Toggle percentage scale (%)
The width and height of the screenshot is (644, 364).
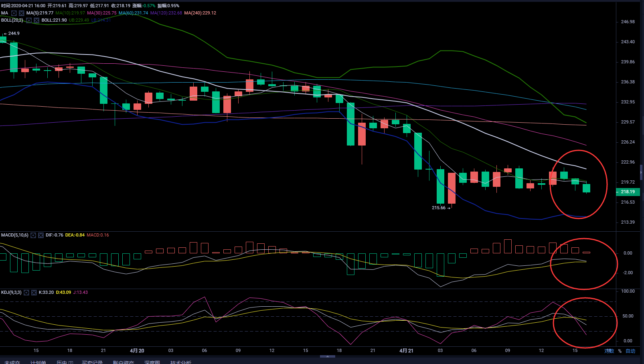pyautogui.click(x=620, y=351)
